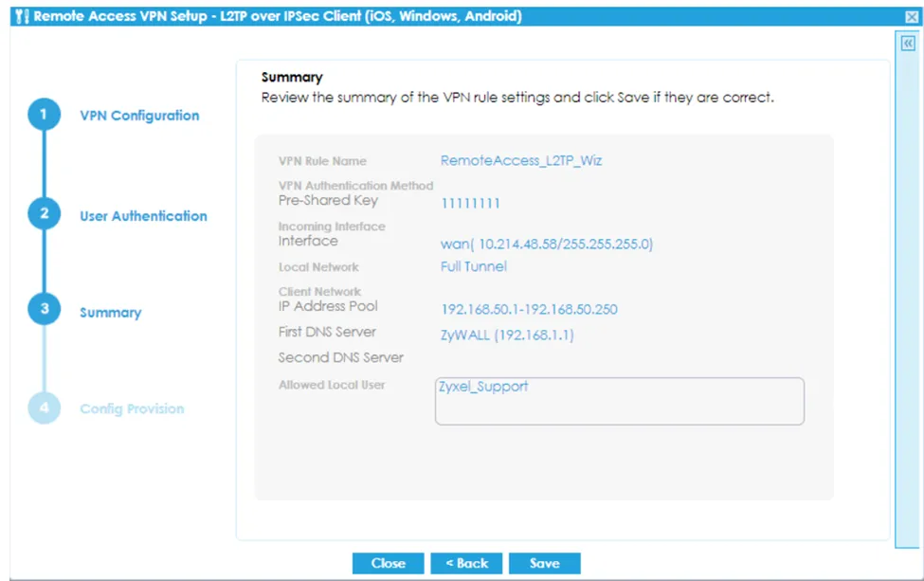Click the RemoteAccess_L2TP_Wiz rule name
Viewport: 924px width, 581px height.
coord(521,161)
